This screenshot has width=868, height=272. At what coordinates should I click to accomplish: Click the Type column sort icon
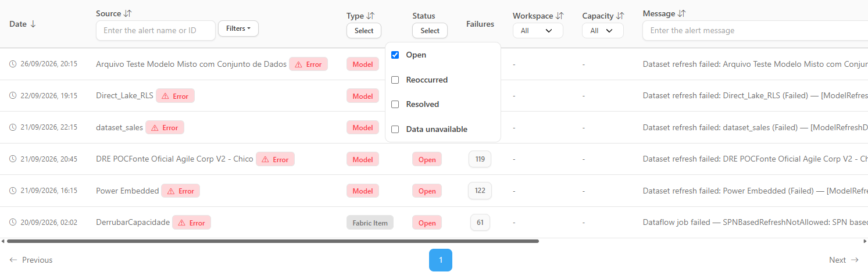pyautogui.click(x=370, y=16)
